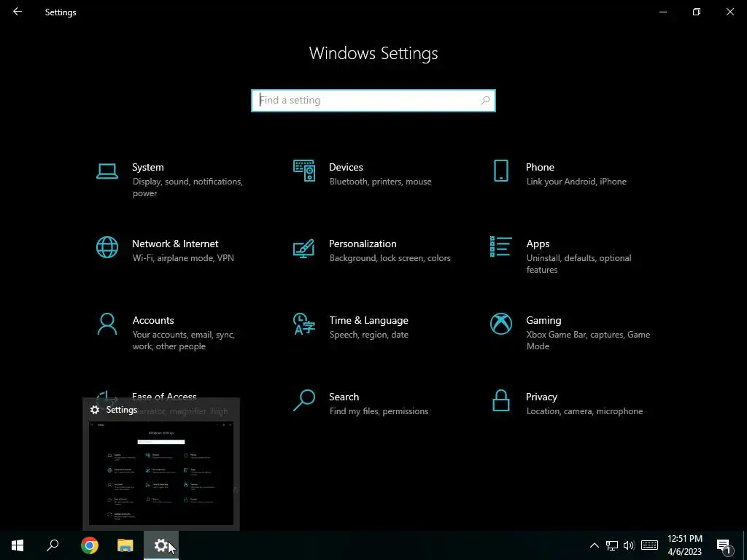Open the System laptop icon
The image size is (747, 560).
click(x=107, y=171)
